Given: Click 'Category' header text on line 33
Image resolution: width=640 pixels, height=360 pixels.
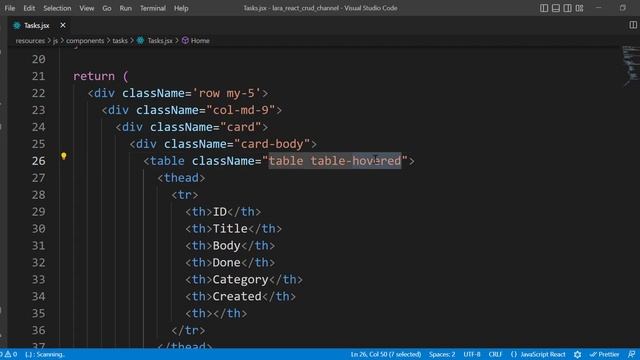Looking at the screenshot, I should pos(240,280).
